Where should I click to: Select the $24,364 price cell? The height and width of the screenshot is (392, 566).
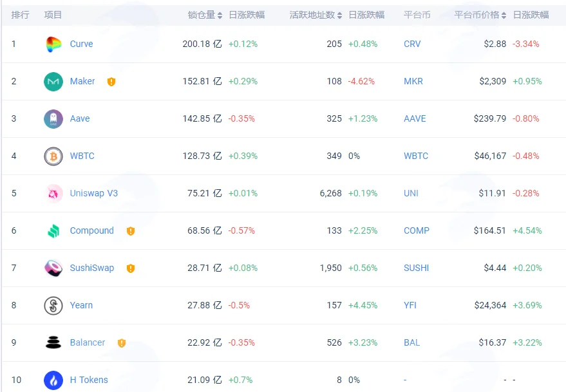pos(490,305)
